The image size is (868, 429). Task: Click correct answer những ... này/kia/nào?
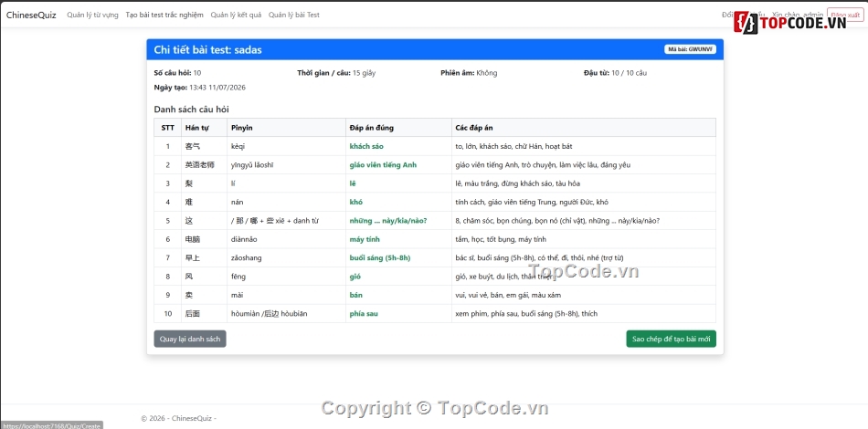[x=388, y=221]
